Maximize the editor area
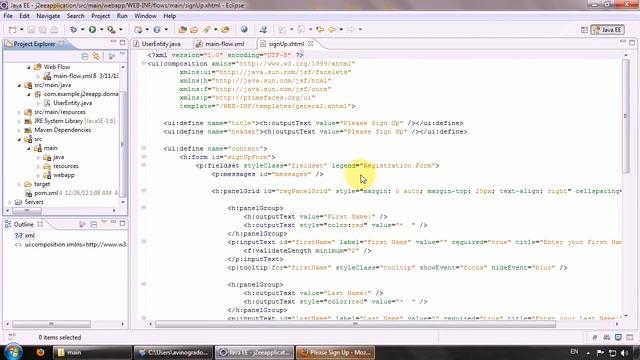The height and width of the screenshot is (360, 640). 632,42
